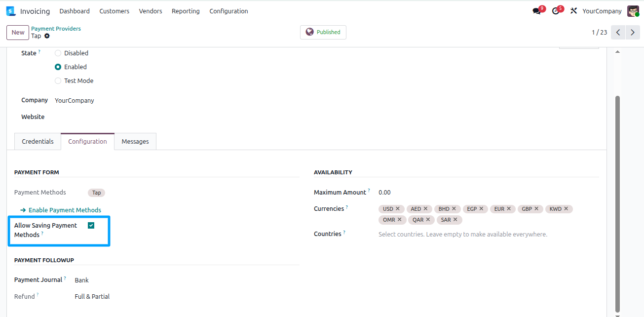Click the developer tools wrench icon
Viewport: 644px width, 317px height.
(573, 10)
